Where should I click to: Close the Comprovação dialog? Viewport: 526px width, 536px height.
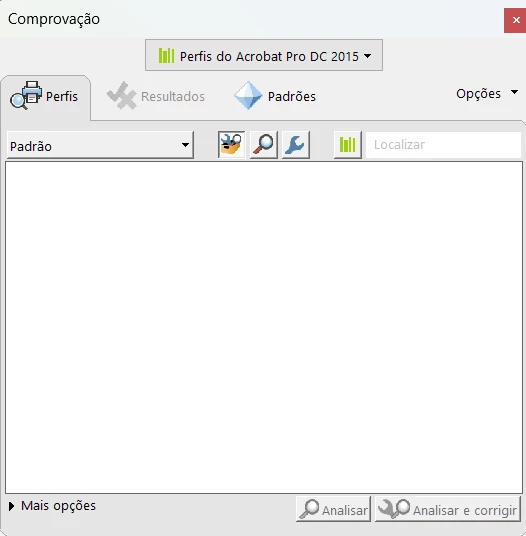tap(515, 21)
